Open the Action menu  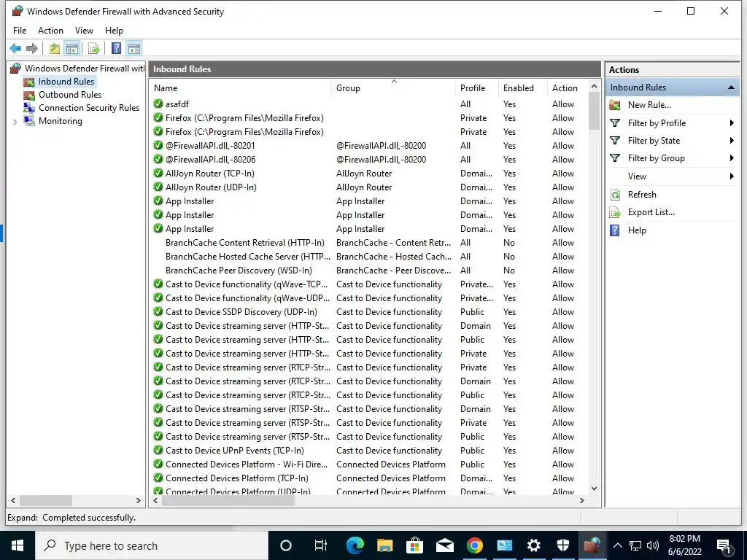(x=50, y=31)
